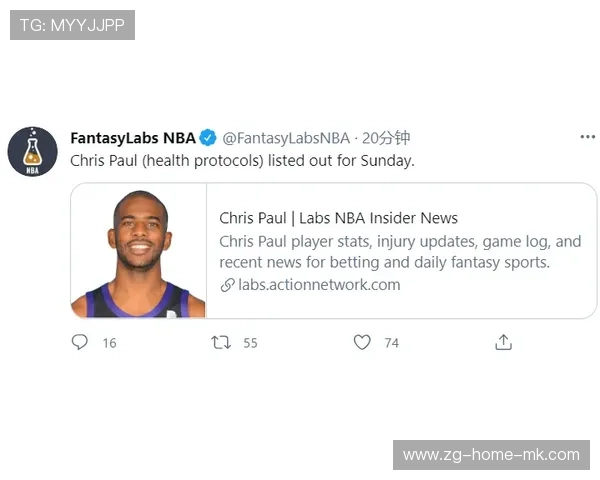The width and height of the screenshot is (600, 480).
Task: Click the like count 74
Action: click(391, 343)
